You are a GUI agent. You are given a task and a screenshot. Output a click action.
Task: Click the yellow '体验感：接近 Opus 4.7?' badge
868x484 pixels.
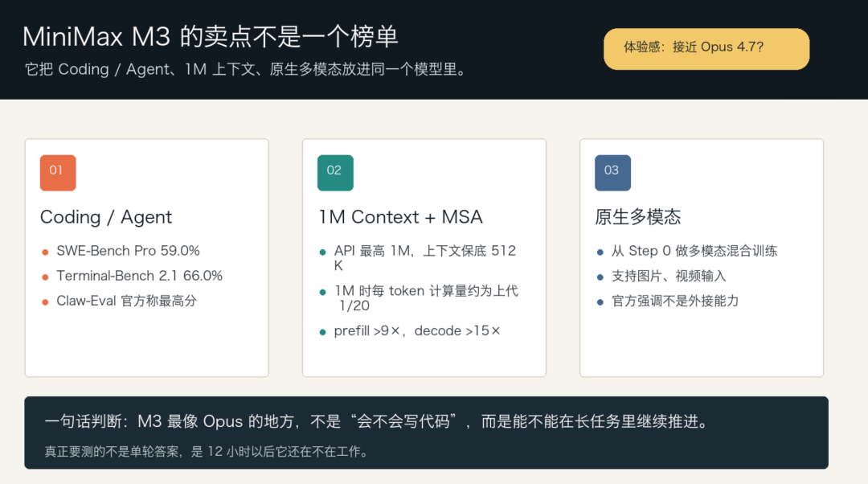[x=706, y=49]
